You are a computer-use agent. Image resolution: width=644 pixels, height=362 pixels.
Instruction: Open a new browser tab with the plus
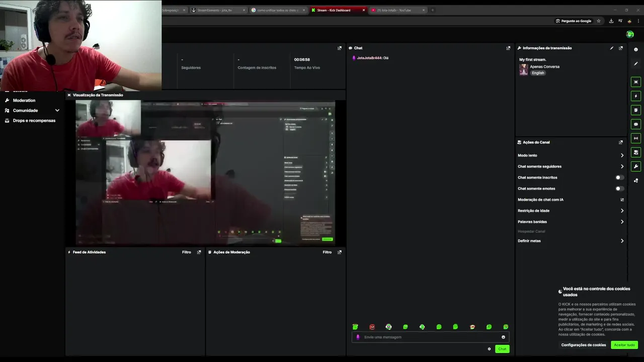[433, 10]
